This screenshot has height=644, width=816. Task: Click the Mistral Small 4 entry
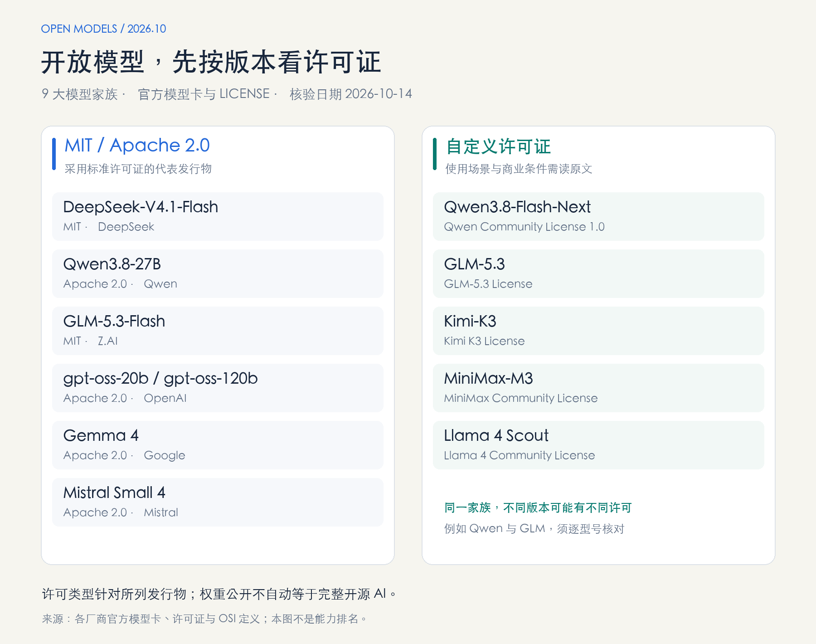click(218, 502)
